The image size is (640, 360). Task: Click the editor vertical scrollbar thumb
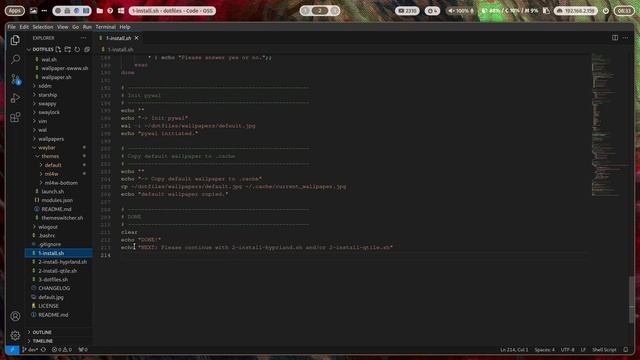pyautogui.click(x=631, y=300)
